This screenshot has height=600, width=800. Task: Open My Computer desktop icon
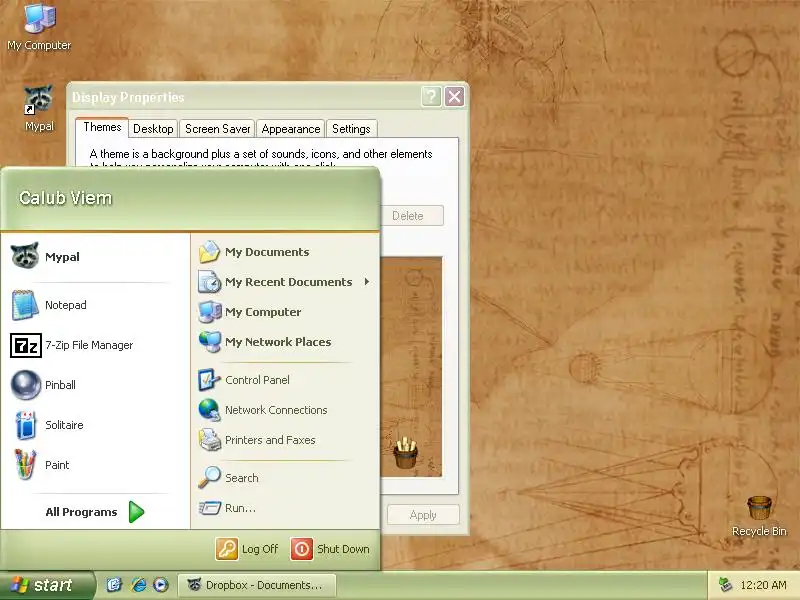[x=39, y=27]
